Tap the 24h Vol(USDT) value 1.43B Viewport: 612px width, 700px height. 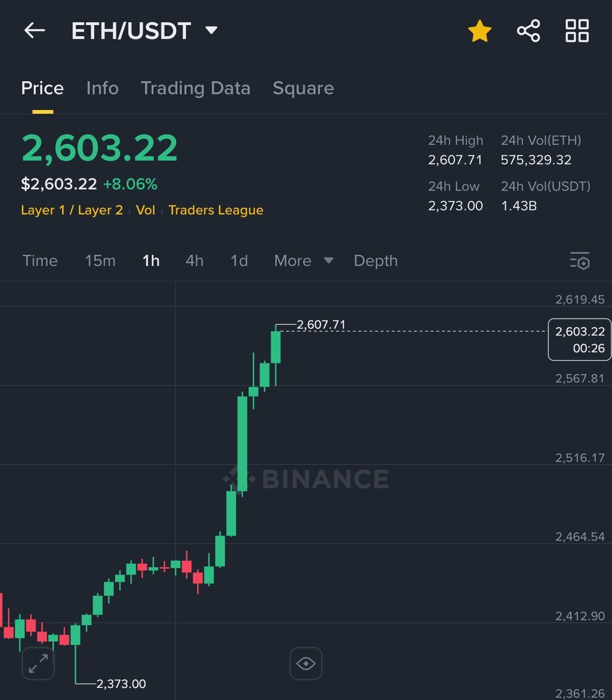[x=519, y=205]
